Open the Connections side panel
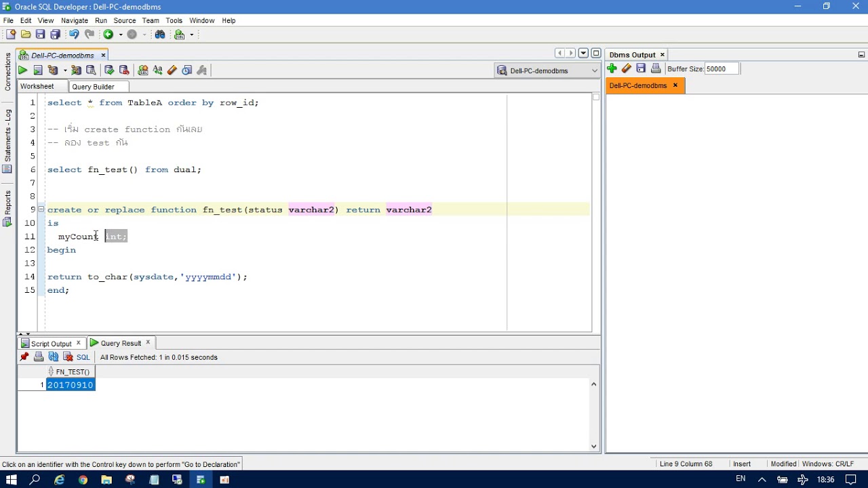Screen dimensions: 868x488 pos(7,72)
